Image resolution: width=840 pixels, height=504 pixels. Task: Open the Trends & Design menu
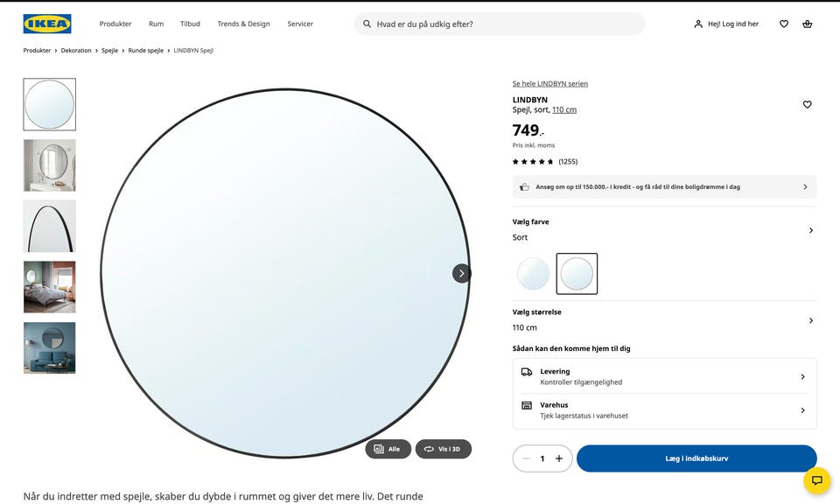pos(243,24)
